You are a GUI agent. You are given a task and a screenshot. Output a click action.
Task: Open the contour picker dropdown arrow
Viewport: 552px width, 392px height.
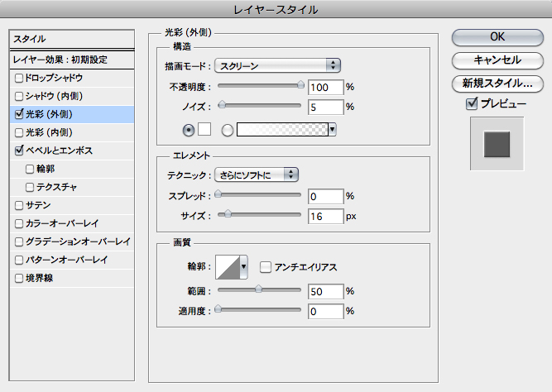(244, 268)
